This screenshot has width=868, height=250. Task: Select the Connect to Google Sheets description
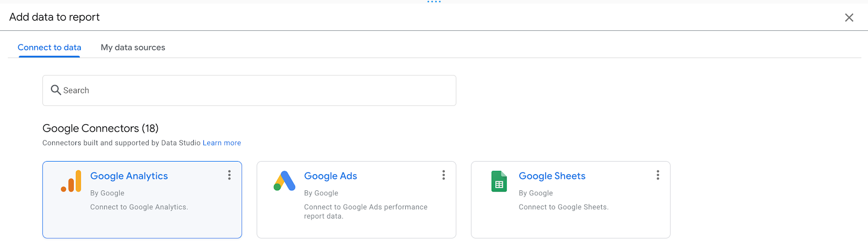coord(563,207)
